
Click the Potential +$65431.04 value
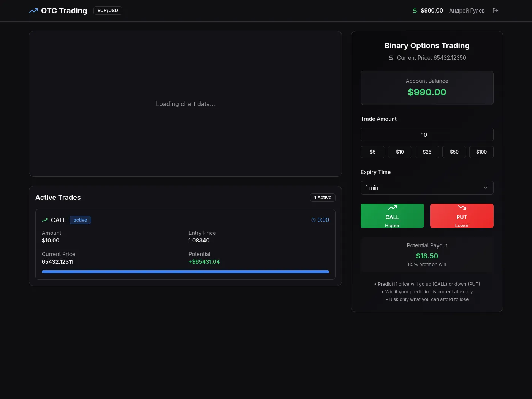point(204,262)
